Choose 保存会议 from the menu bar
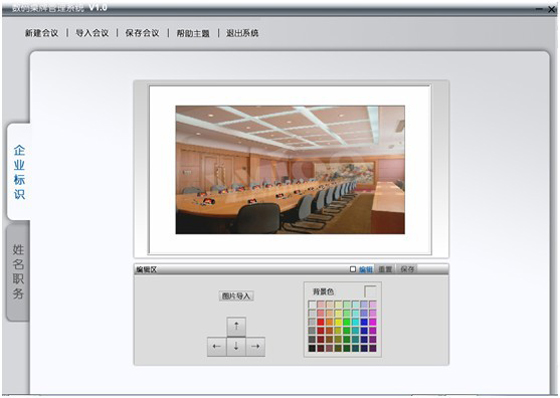This screenshot has height=398, width=560. click(142, 33)
